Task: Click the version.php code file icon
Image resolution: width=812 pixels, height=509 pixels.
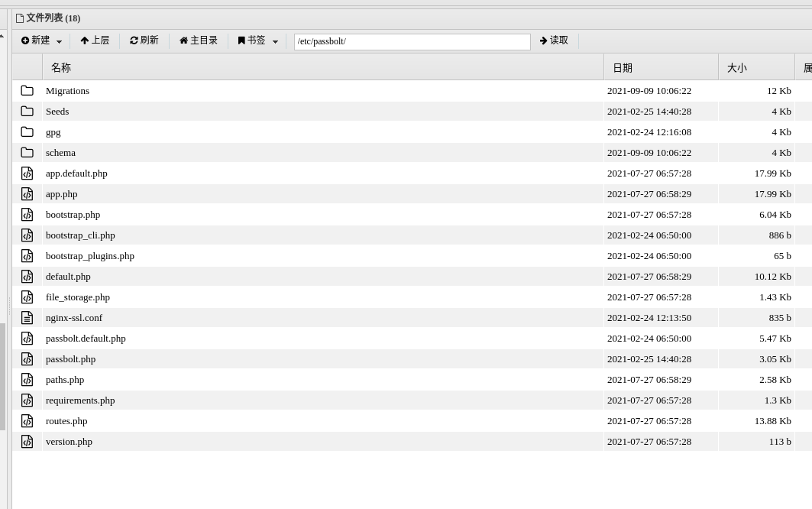Action: click(27, 442)
